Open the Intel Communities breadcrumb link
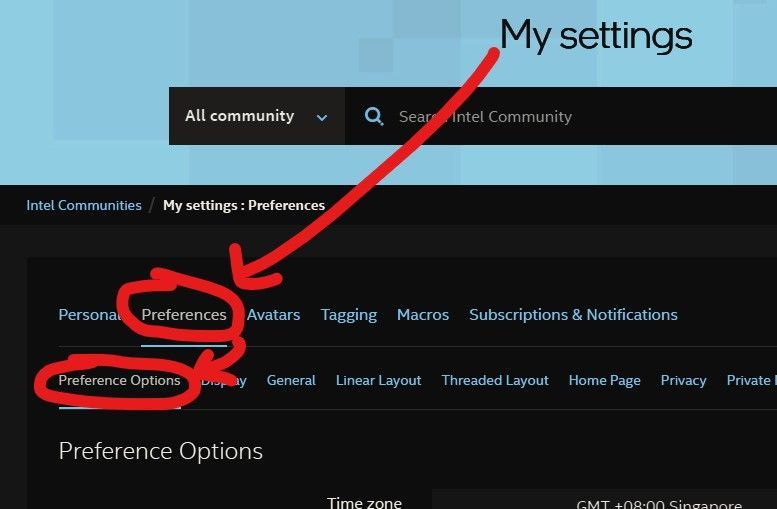The width and height of the screenshot is (777, 509). [84, 205]
